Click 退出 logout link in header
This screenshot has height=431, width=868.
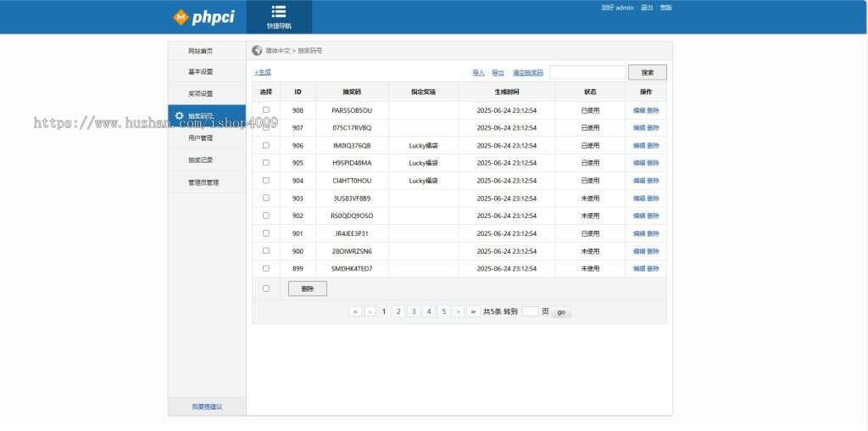(x=647, y=8)
